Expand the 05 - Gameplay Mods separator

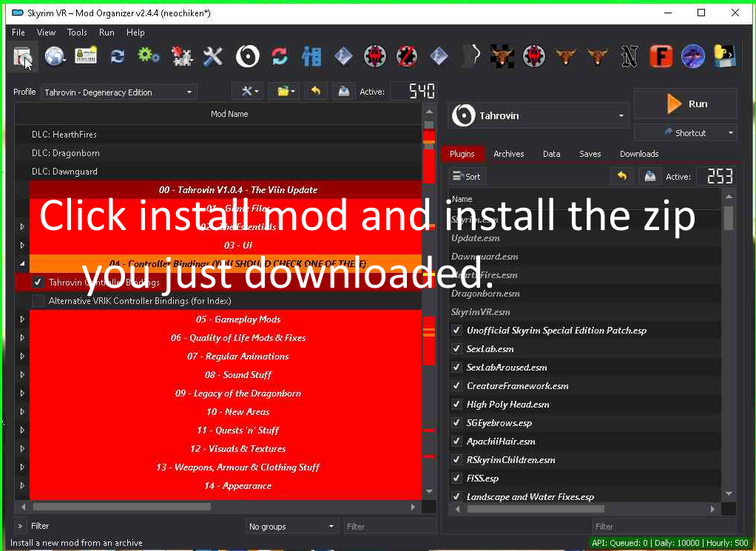click(22, 319)
